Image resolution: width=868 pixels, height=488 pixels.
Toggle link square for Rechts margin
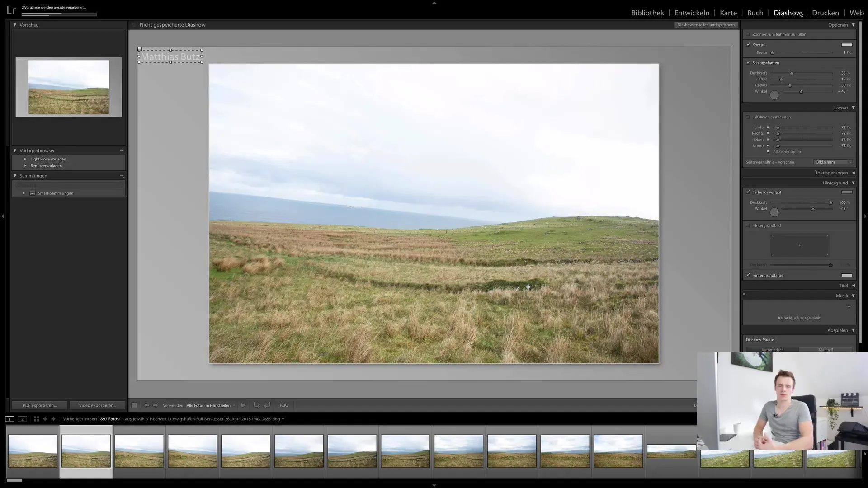(768, 133)
